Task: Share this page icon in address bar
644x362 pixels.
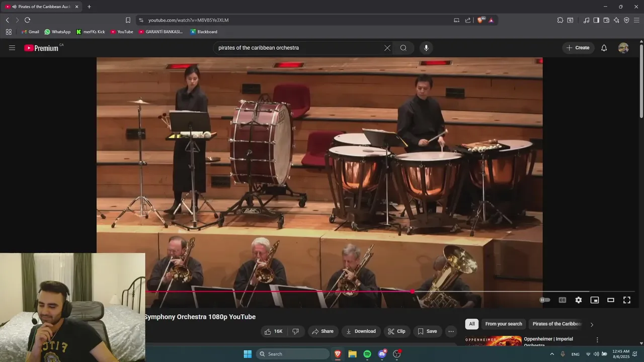Action: [468, 20]
